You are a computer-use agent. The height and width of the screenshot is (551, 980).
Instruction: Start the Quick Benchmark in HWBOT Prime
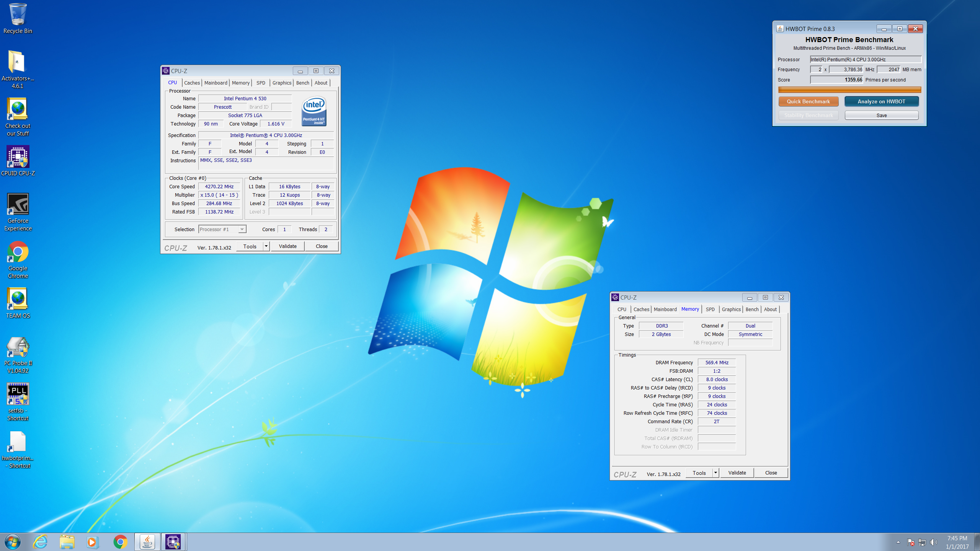pos(808,101)
